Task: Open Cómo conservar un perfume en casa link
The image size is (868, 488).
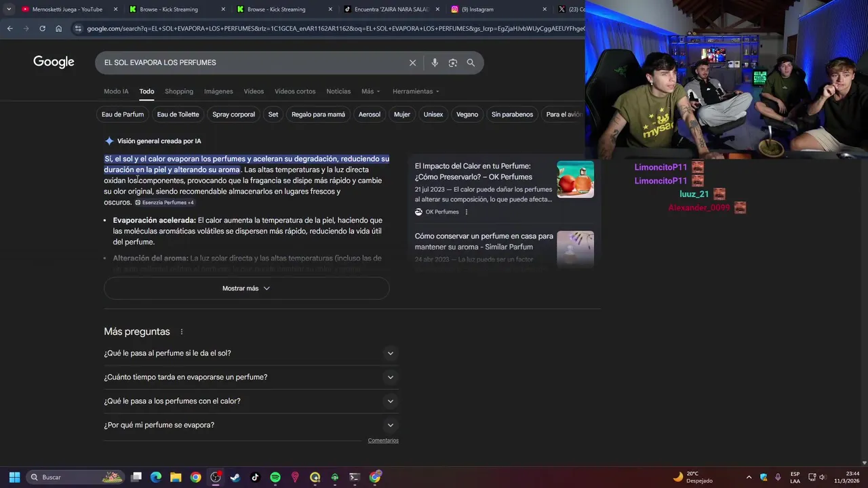Action: (484, 241)
